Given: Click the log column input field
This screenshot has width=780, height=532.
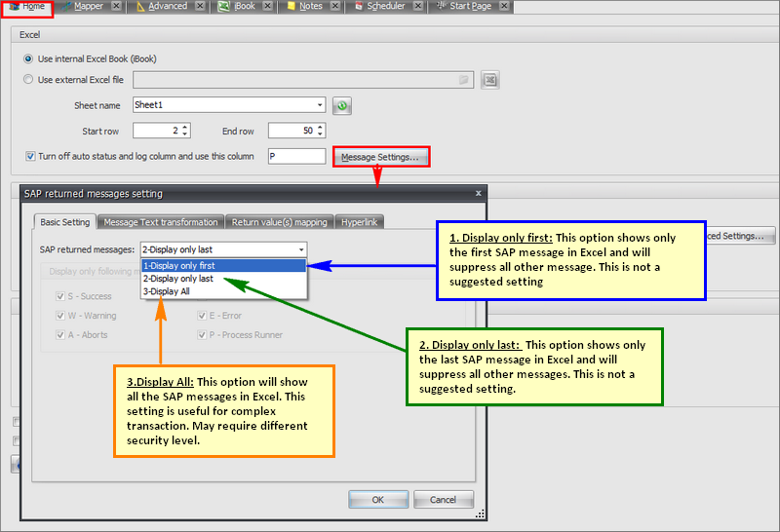Looking at the screenshot, I should click(295, 156).
